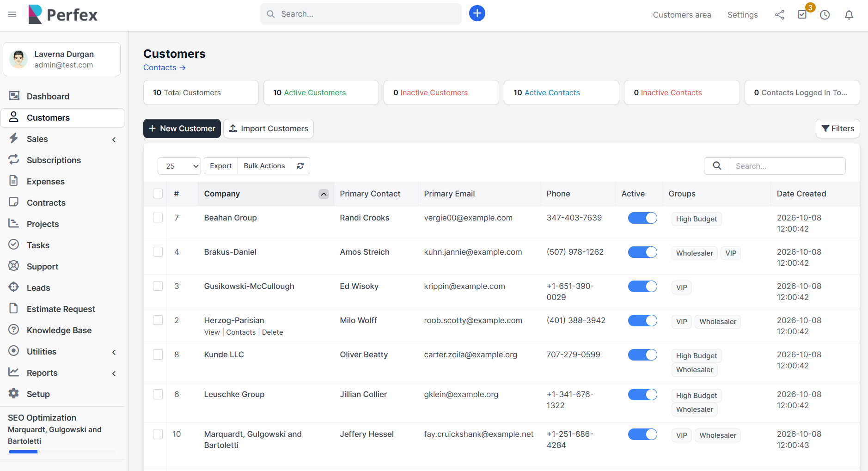Click the Expenses sidebar icon
The image size is (868, 471).
(x=14, y=181)
